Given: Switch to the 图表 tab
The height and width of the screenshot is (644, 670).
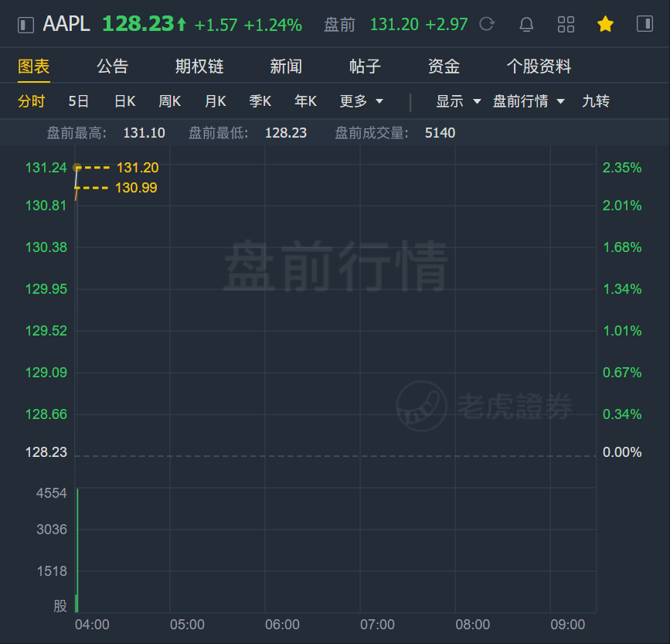Looking at the screenshot, I should coord(34,66).
